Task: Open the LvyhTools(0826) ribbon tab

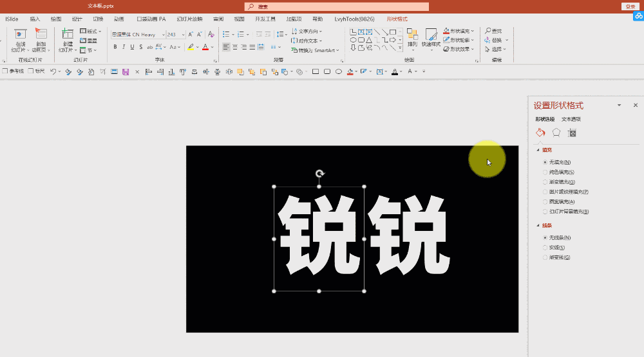Action: 354,19
